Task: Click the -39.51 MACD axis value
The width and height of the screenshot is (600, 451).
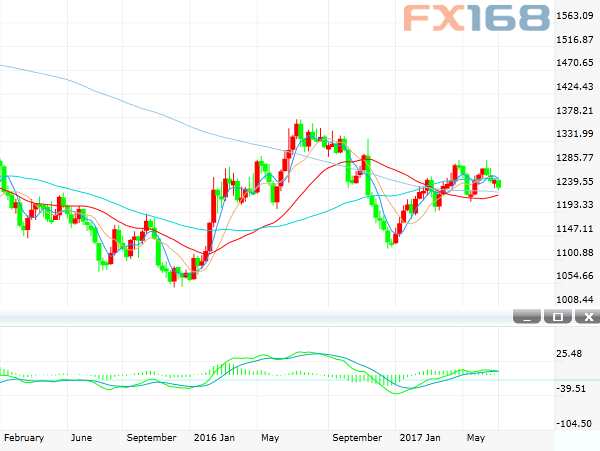Action: click(571, 389)
